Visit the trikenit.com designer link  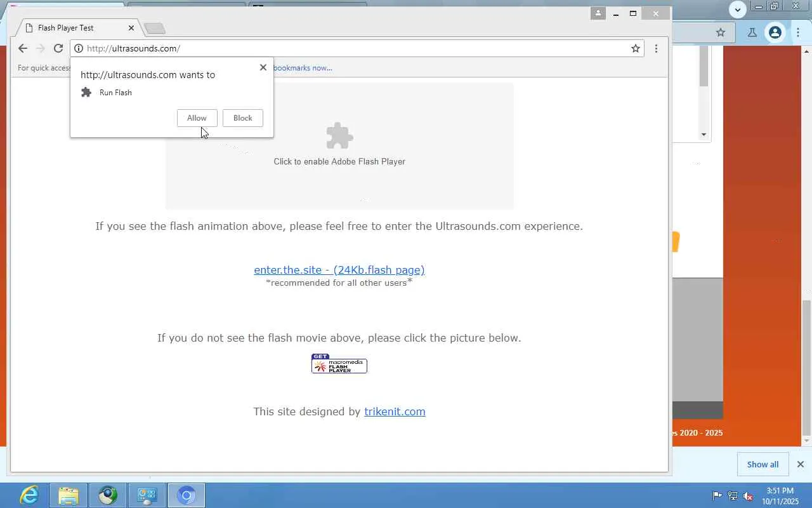(x=395, y=411)
